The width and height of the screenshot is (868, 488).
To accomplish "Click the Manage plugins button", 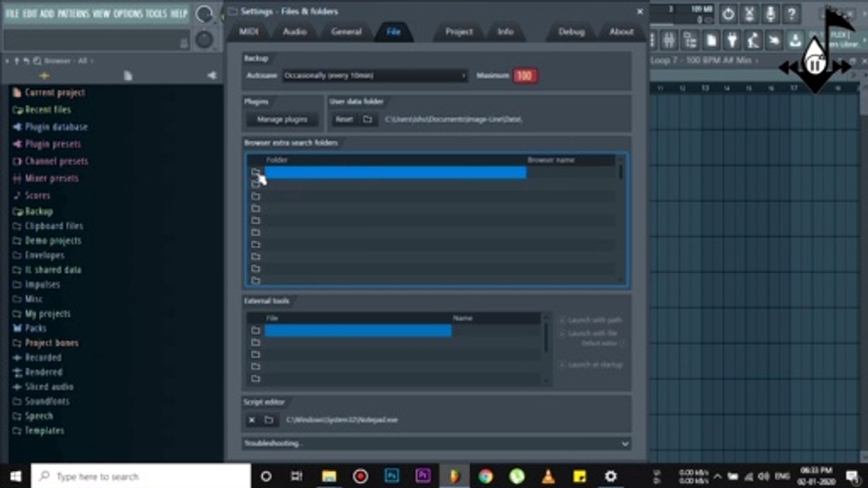I will (x=282, y=119).
